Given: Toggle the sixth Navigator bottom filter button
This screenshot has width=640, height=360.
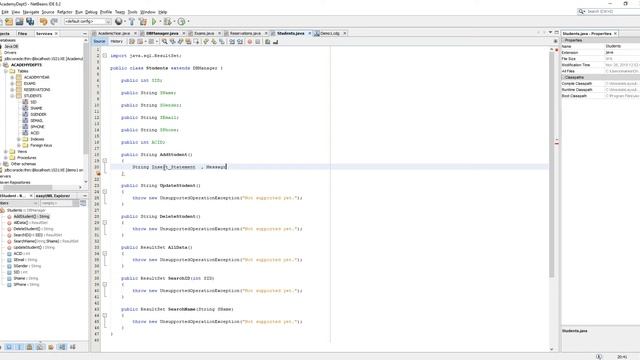Looking at the screenshot, I should pos(62,347).
